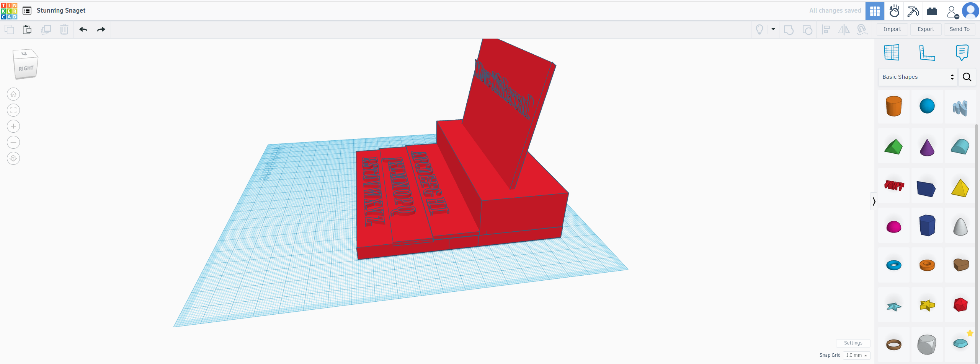Switch to Blocks pickaxe view
The width and height of the screenshot is (980, 364).
pos(913,11)
